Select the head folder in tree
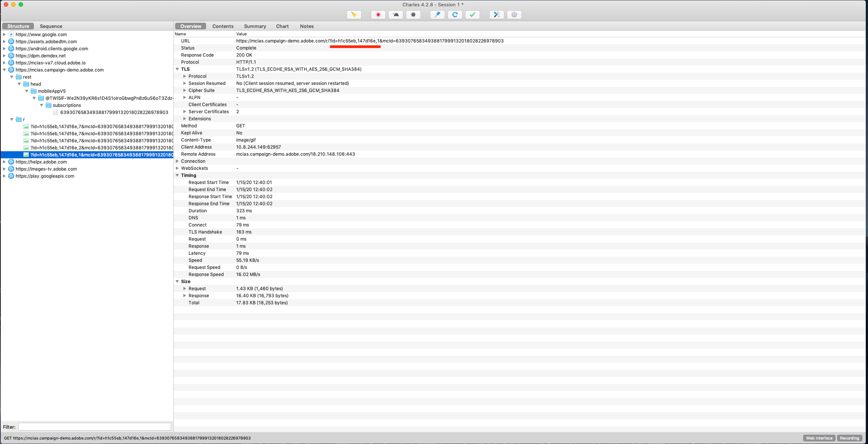The height and width of the screenshot is (444, 868). pyautogui.click(x=36, y=84)
